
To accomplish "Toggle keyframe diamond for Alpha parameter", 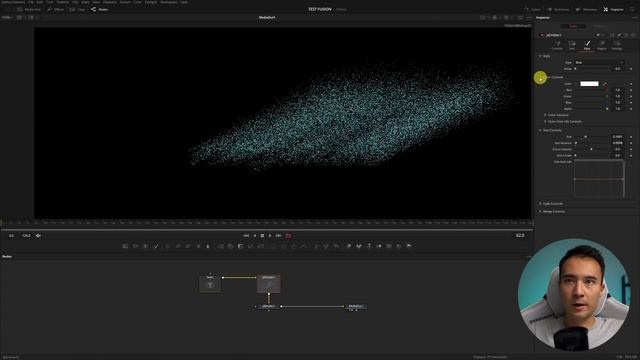I will pyautogui.click(x=631, y=109).
